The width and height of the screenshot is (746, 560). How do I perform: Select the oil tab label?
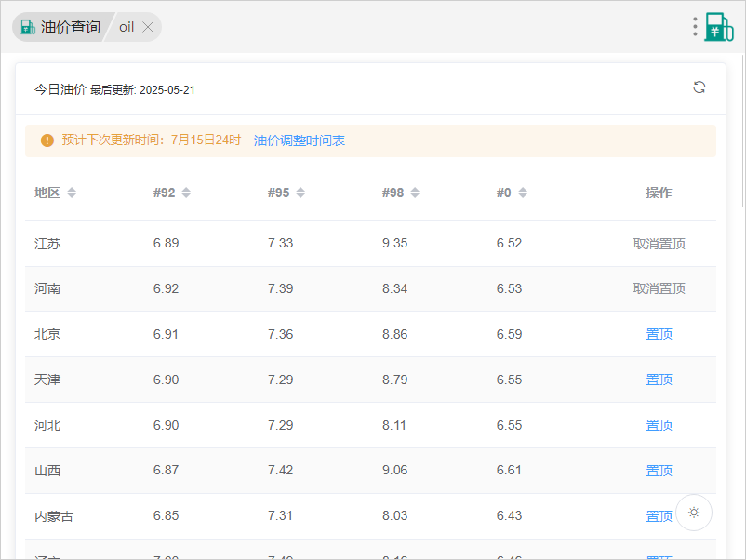point(127,27)
